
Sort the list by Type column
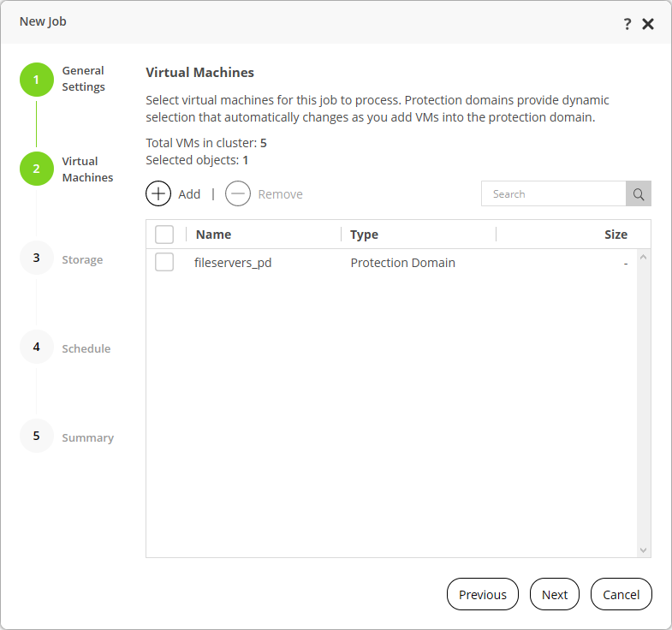(x=364, y=235)
